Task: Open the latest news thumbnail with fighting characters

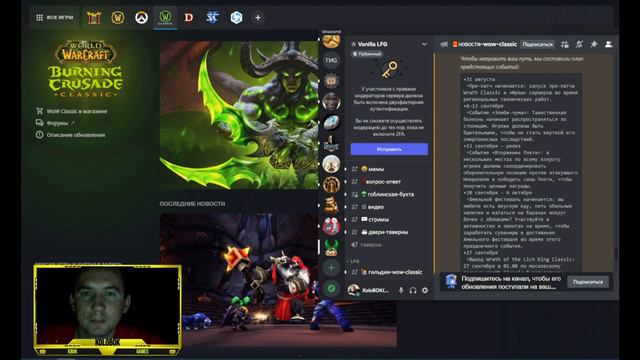Action: 278,280
